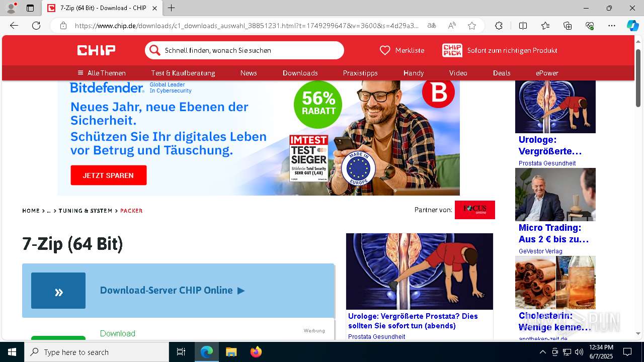The height and width of the screenshot is (362, 644).
Task: Open the ePower menu item
Action: (547, 73)
